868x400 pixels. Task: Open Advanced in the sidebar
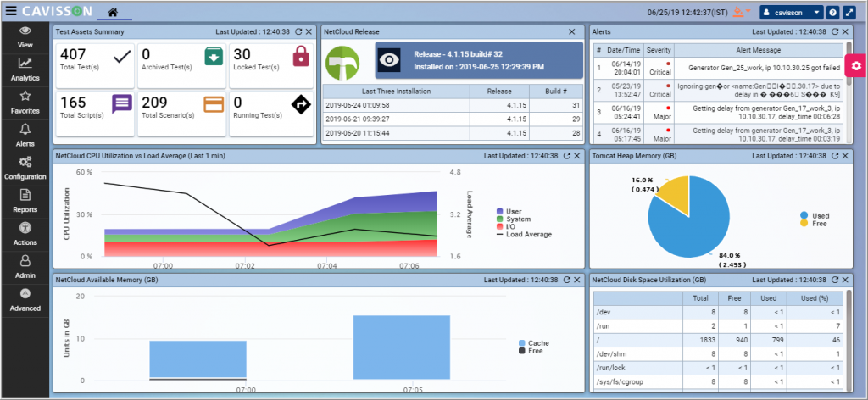(x=25, y=300)
